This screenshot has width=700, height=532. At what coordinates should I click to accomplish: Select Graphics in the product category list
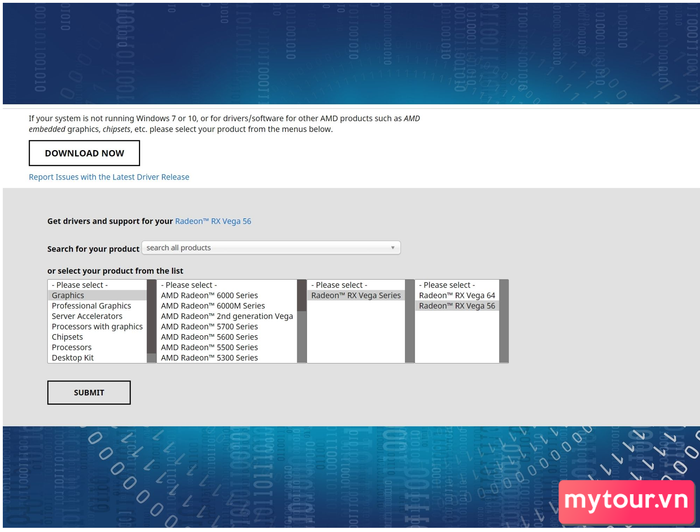pos(97,295)
